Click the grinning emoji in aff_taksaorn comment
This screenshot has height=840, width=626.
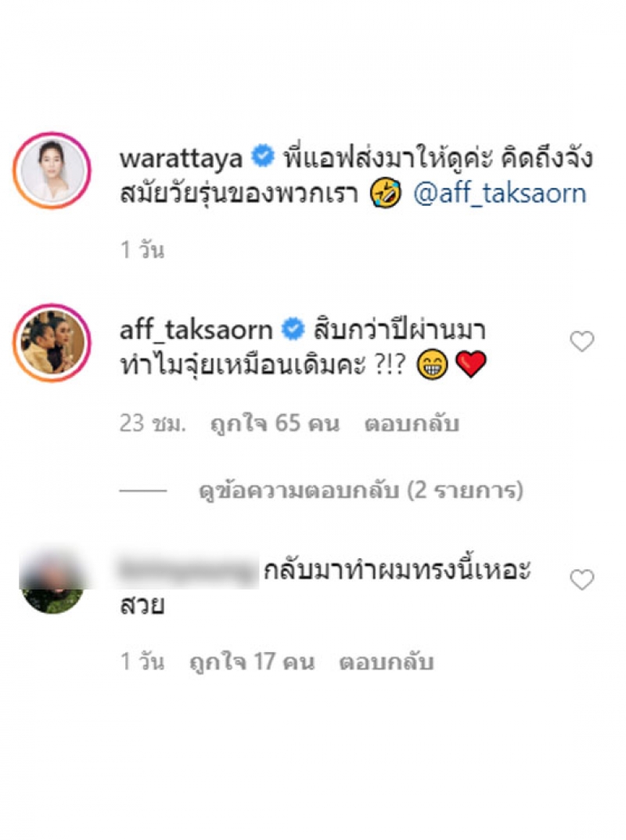pyautogui.click(x=432, y=365)
